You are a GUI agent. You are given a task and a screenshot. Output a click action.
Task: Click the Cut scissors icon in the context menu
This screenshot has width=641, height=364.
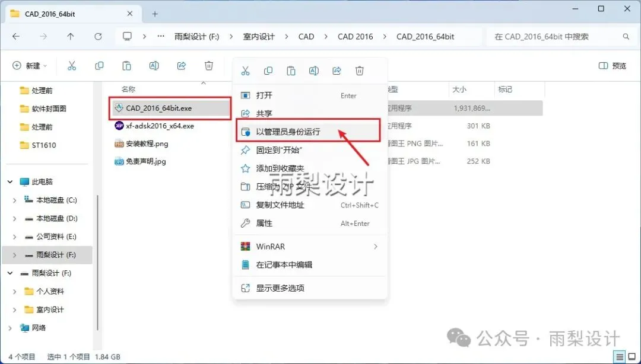click(x=245, y=71)
